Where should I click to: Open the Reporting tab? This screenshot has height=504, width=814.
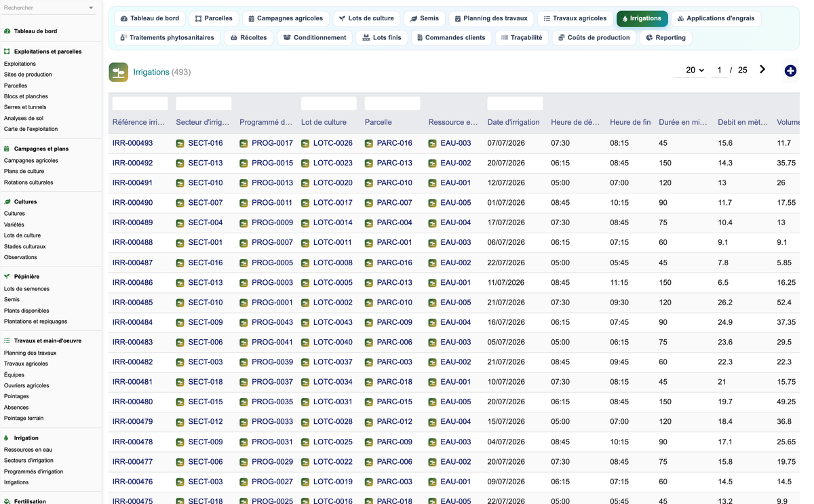[665, 37]
